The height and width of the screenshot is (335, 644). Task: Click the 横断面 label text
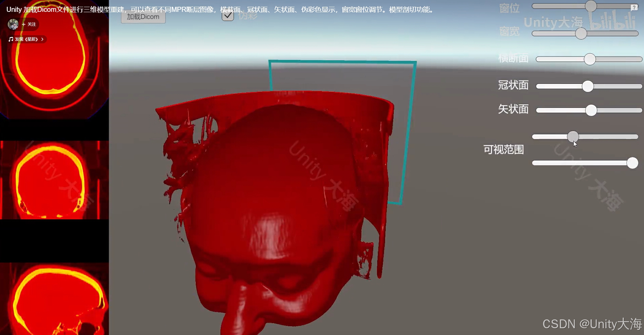513,59
